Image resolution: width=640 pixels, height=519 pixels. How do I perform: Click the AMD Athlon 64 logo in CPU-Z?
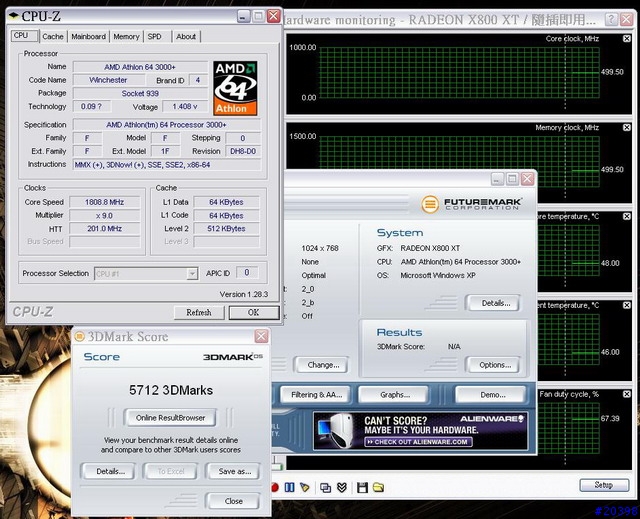[235, 88]
